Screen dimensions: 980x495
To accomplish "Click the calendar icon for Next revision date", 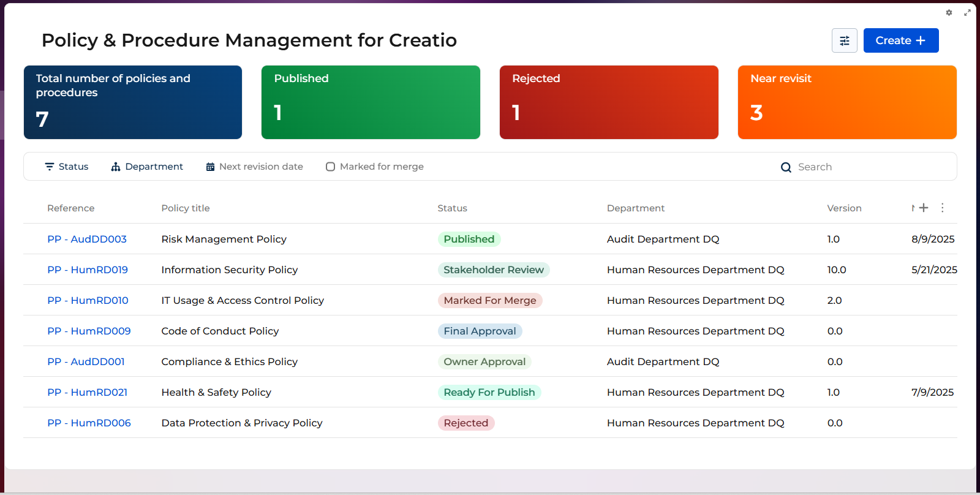I will point(210,167).
